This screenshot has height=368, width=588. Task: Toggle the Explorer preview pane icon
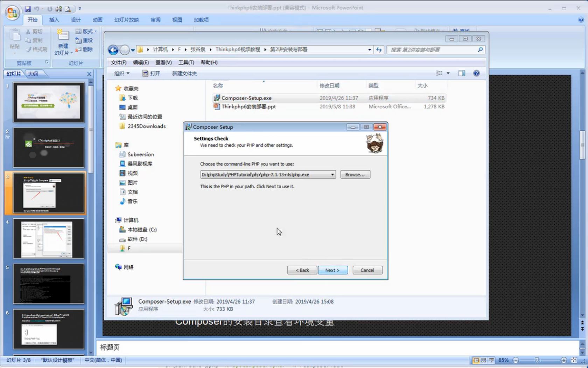[462, 73]
